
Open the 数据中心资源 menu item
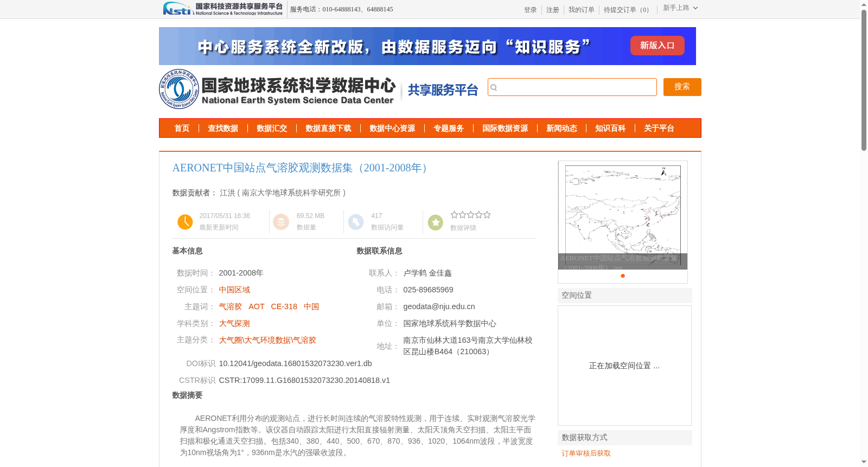[x=392, y=129]
